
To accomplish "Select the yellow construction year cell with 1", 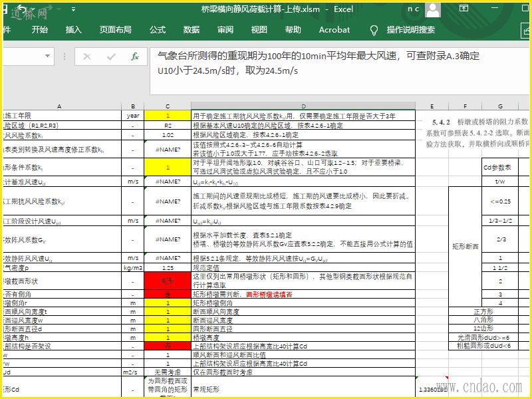I will [x=168, y=116].
